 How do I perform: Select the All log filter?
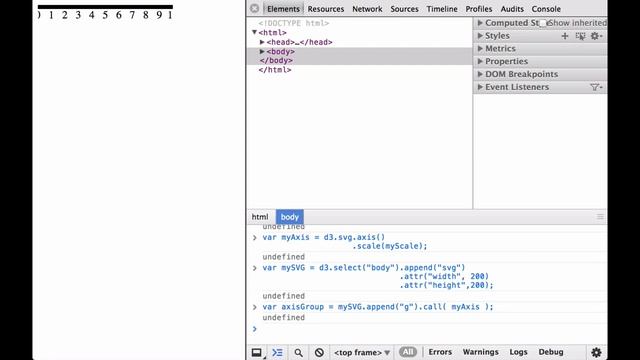pos(408,352)
